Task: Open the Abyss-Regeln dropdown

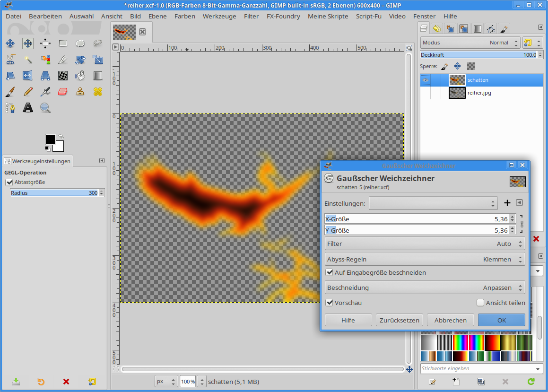Action: pos(425,259)
